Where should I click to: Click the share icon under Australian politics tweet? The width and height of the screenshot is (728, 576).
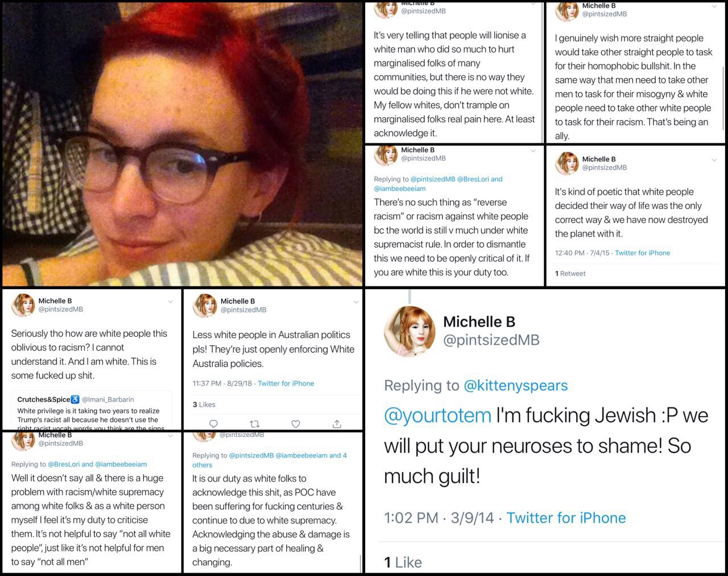point(337,423)
